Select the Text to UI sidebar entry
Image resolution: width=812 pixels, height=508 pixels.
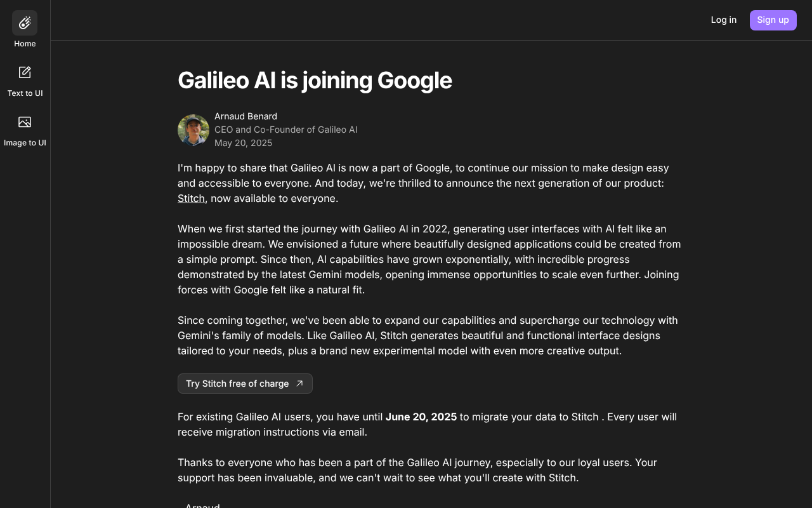click(25, 93)
